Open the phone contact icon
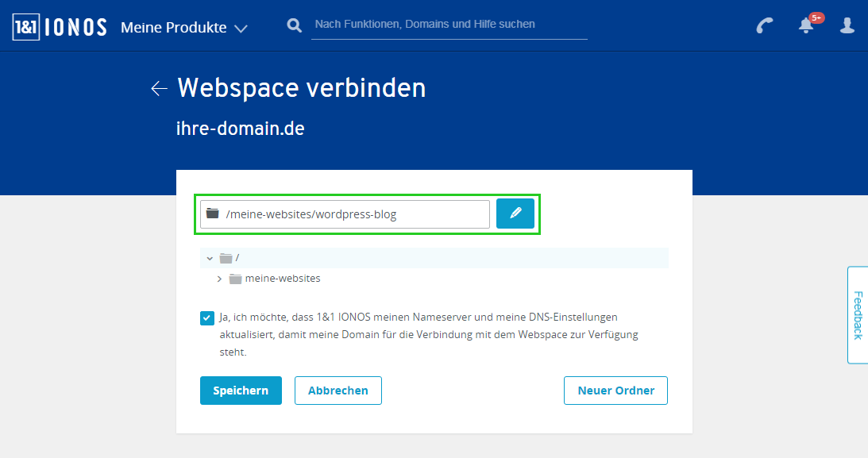The height and width of the screenshot is (458, 868). [x=765, y=25]
